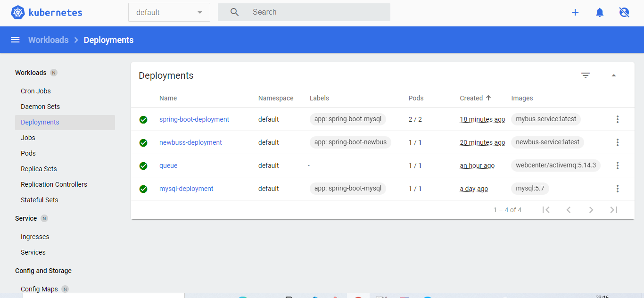The width and height of the screenshot is (644, 298).
Task: Open actions menu for spring-boot-deployment
Action: (x=618, y=119)
